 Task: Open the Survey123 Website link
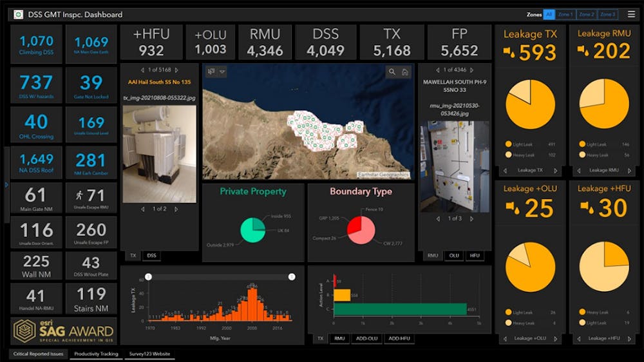[x=149, y=354]
